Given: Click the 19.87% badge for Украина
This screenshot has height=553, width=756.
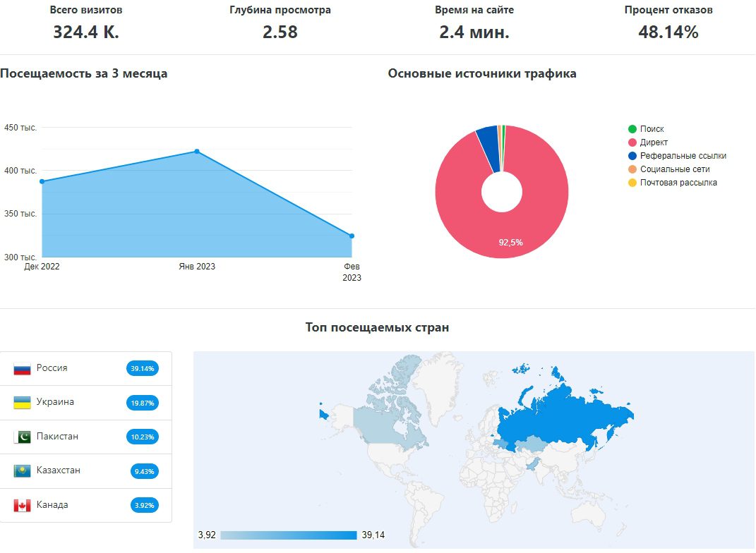Looking at the screenshot, I should pos(142,403).
